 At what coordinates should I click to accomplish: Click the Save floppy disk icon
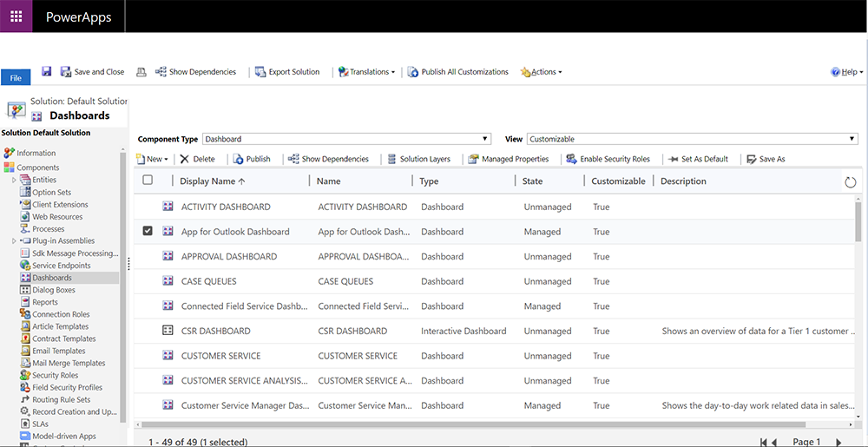[x=46, y=72]
